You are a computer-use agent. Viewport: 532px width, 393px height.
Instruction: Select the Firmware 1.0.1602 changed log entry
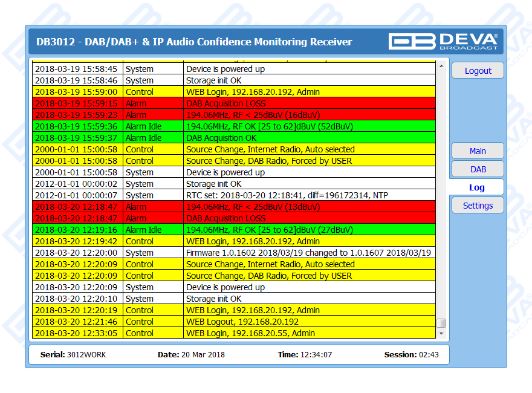pyautogui.click(x=308, y=253)
